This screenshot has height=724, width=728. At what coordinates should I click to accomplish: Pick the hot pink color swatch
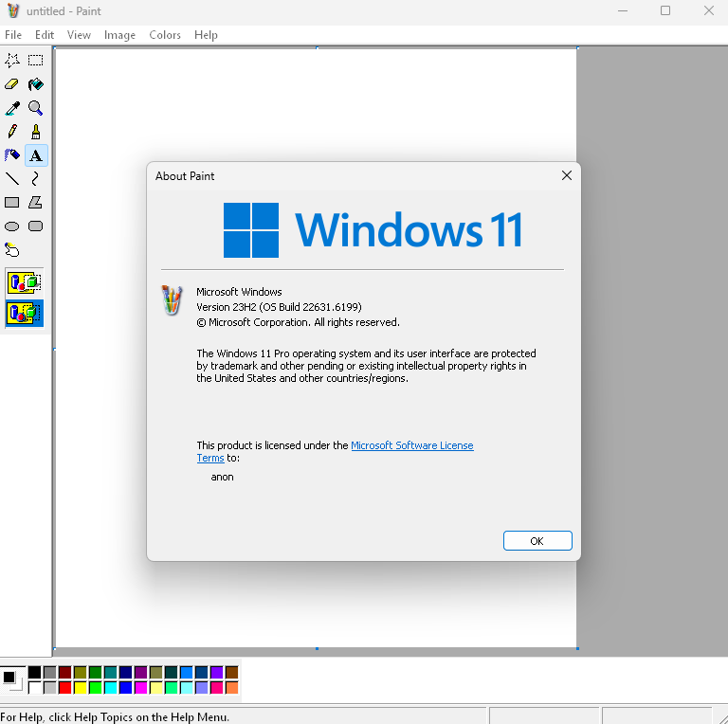pos(216,687)
